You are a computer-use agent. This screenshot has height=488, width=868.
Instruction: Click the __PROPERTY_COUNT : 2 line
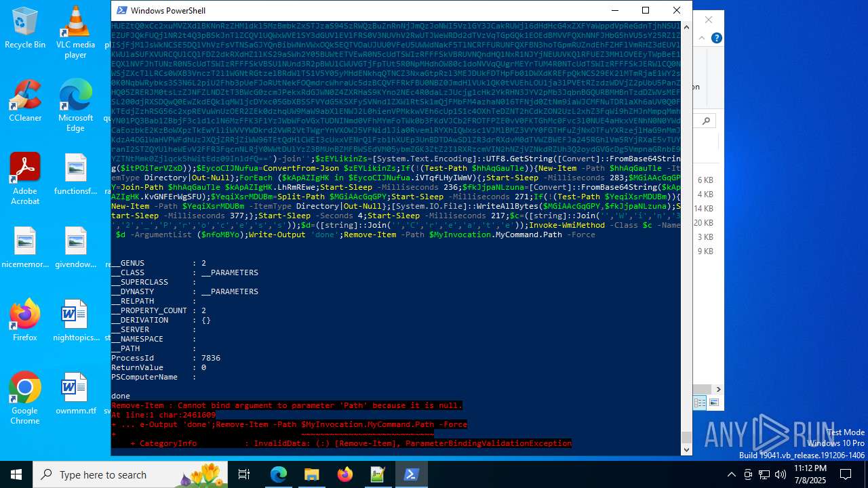tap(159, 310)
